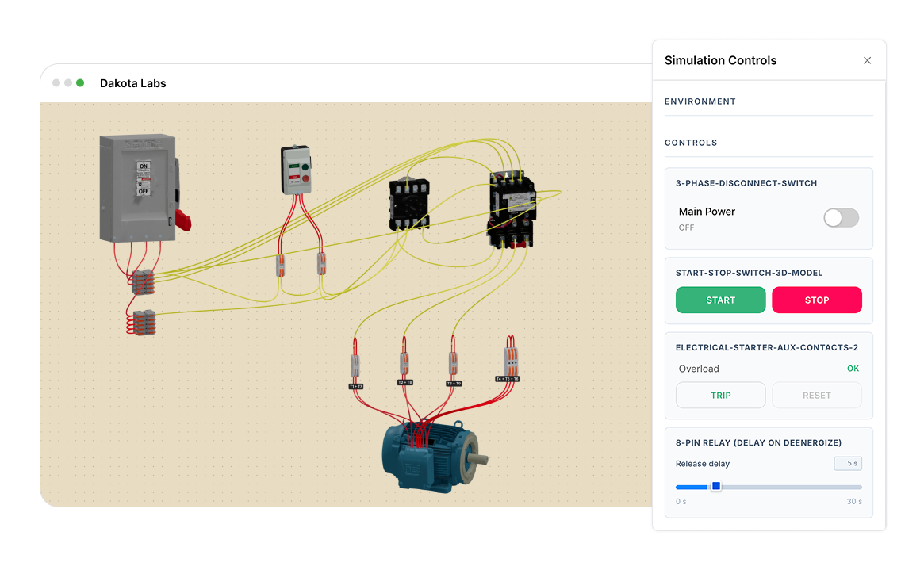Click the Simulation Controls panel heading
This screenshot has height=570, width=924.
click(721, 61)
